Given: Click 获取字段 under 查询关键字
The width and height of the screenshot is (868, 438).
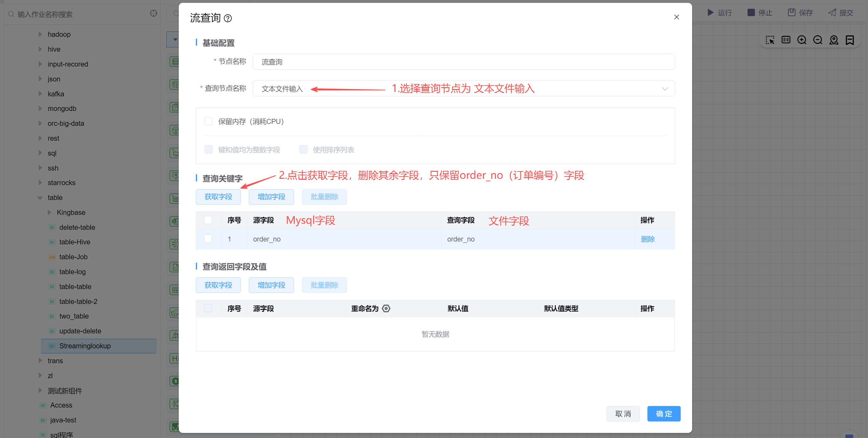Looking at the screenshot, I should click(218, 197).
